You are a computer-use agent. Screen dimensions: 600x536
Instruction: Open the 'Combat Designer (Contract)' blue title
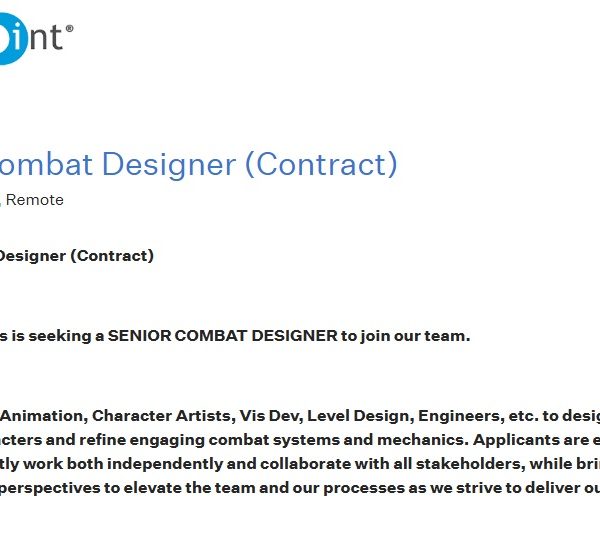click(198, 164)
